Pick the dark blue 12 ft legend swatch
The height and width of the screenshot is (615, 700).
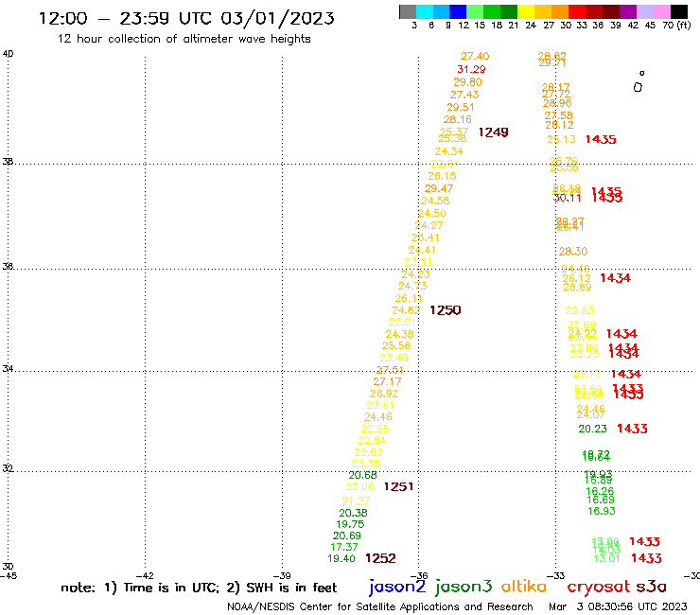point(458,11)
